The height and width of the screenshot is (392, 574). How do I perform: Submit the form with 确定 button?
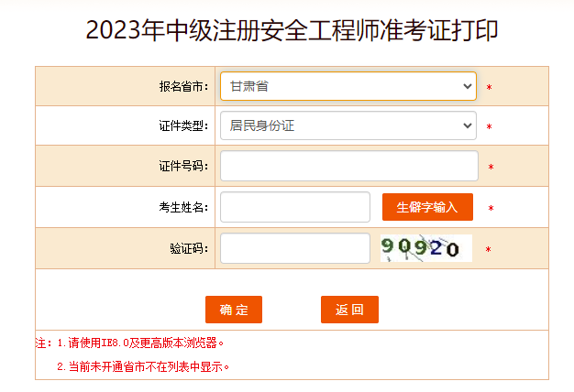pyautogui.click(x=234, y=310)
